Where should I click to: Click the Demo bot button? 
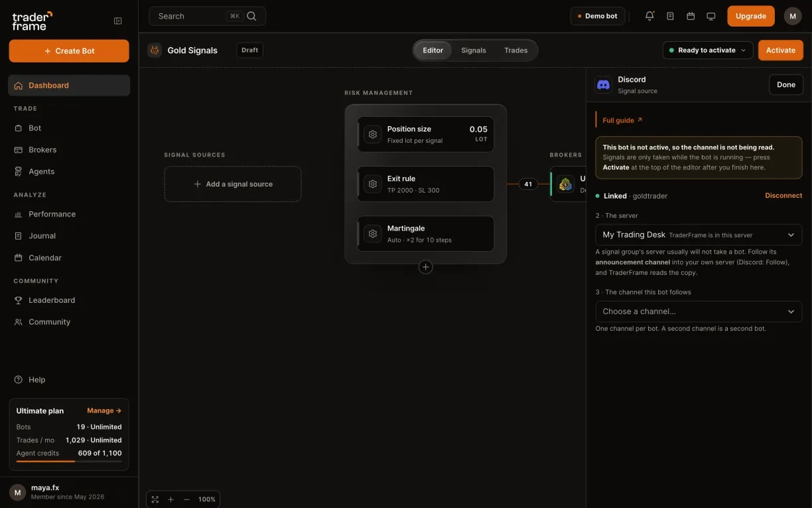[598, 16]
